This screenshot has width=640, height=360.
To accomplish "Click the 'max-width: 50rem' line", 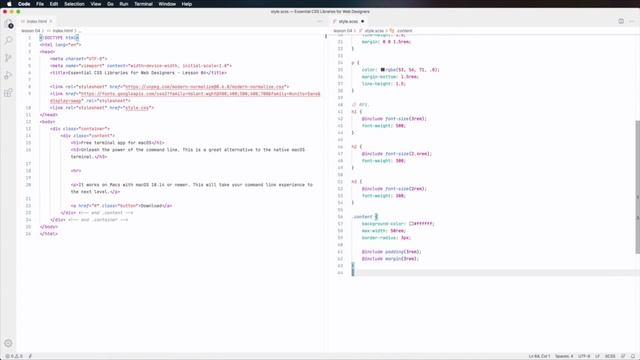I will pyautogui.click(x=384, y=231).
